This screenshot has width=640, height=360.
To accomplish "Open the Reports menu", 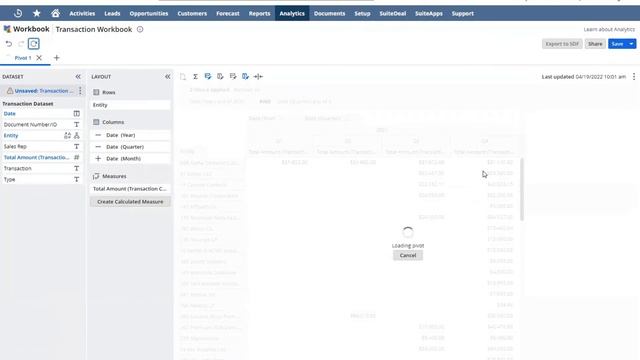I will point(260,13).
